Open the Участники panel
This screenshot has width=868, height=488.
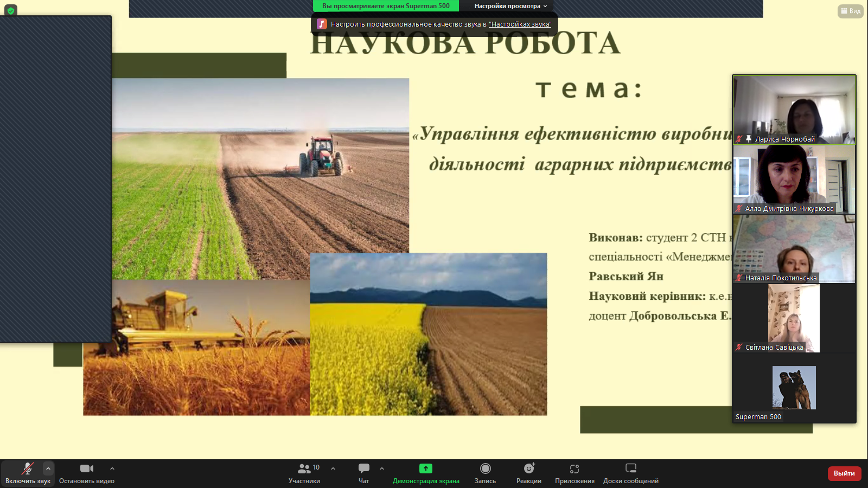tap(304, 473)
